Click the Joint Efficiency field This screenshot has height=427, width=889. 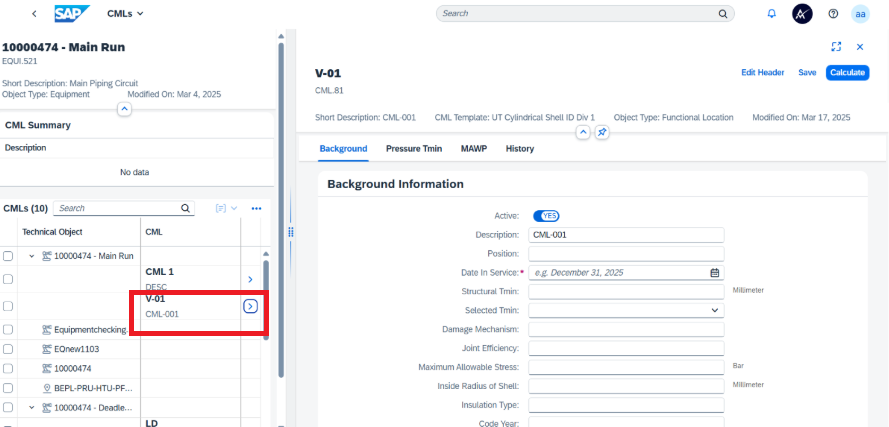626,348
